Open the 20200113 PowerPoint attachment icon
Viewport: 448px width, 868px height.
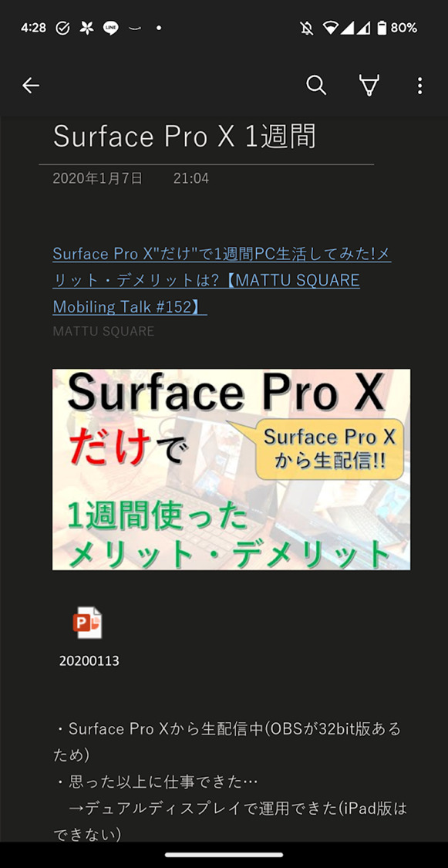87,623
